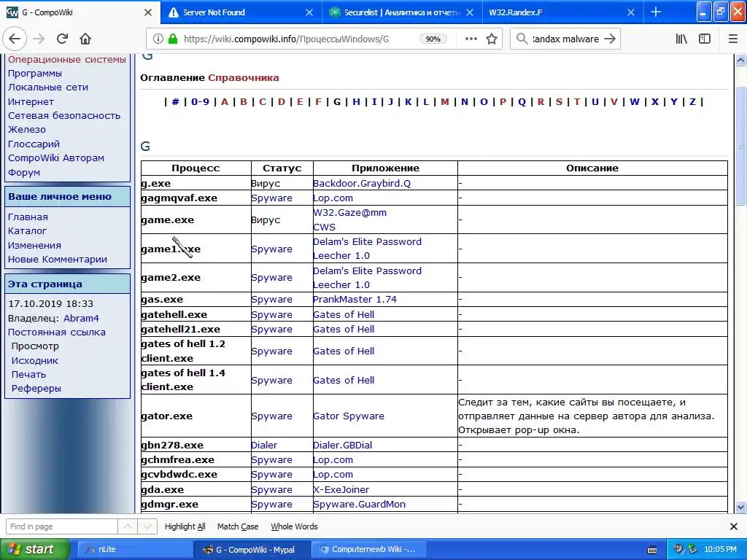Show site information icon in address bar
This screenshot has width=747, height=560.
[158, 39]
